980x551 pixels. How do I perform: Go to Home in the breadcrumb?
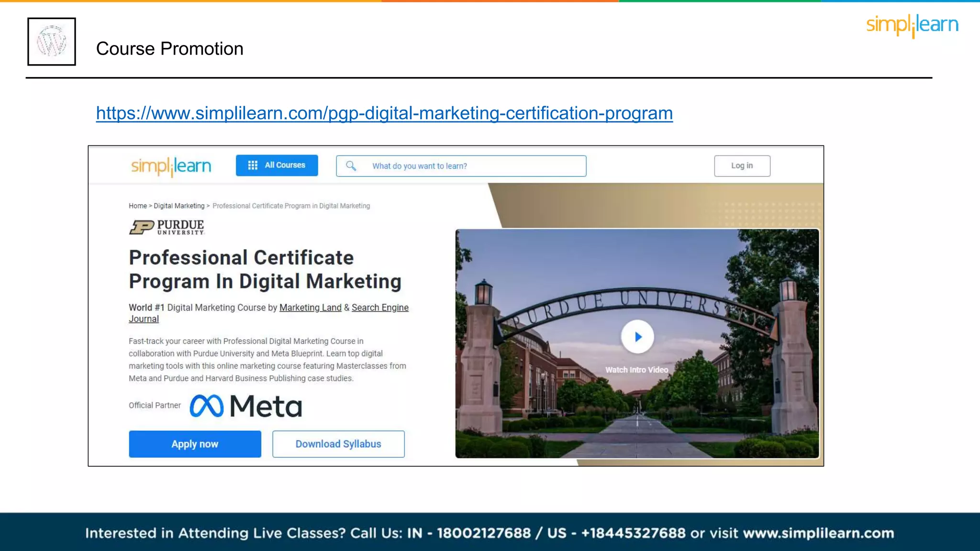[138, 206]
